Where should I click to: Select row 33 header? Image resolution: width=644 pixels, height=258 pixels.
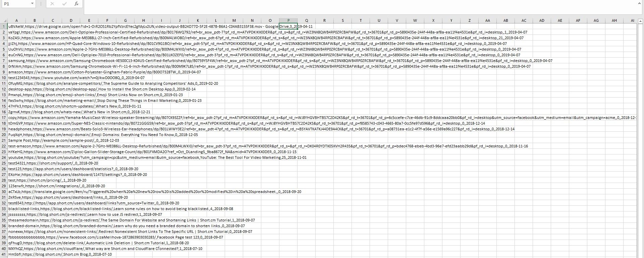(4, 208)
